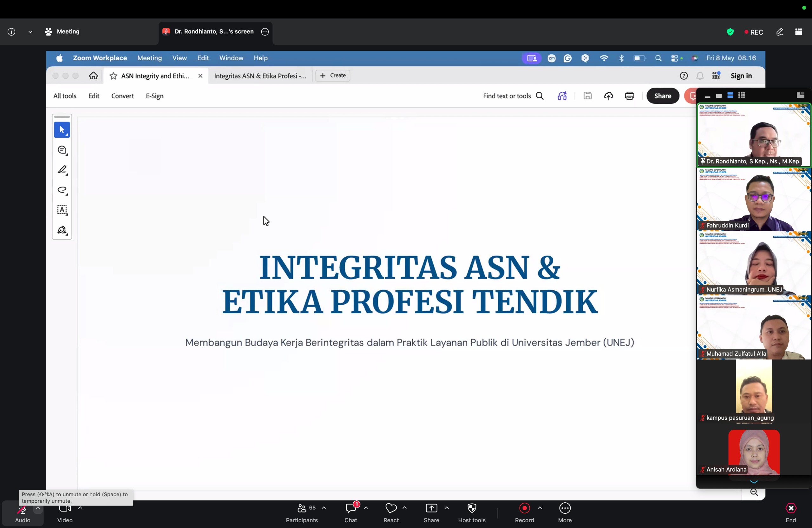
Task: Select the add comment tool
Action: 62,150
